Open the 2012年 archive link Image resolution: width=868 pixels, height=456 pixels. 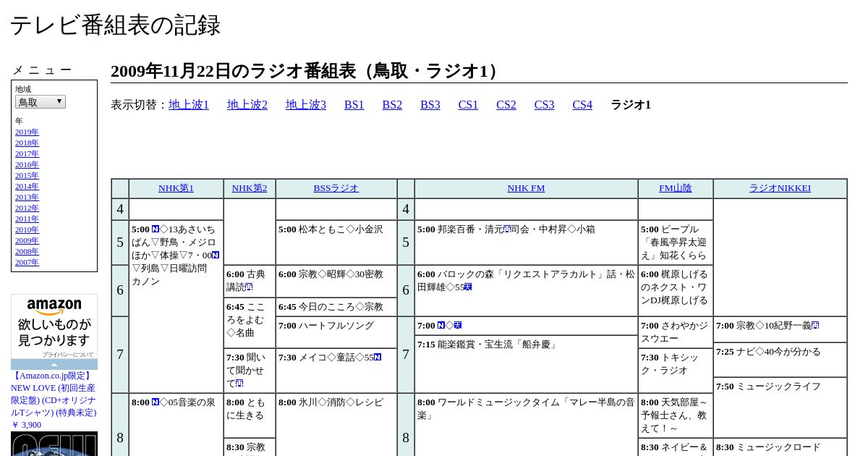pos(27,208)
